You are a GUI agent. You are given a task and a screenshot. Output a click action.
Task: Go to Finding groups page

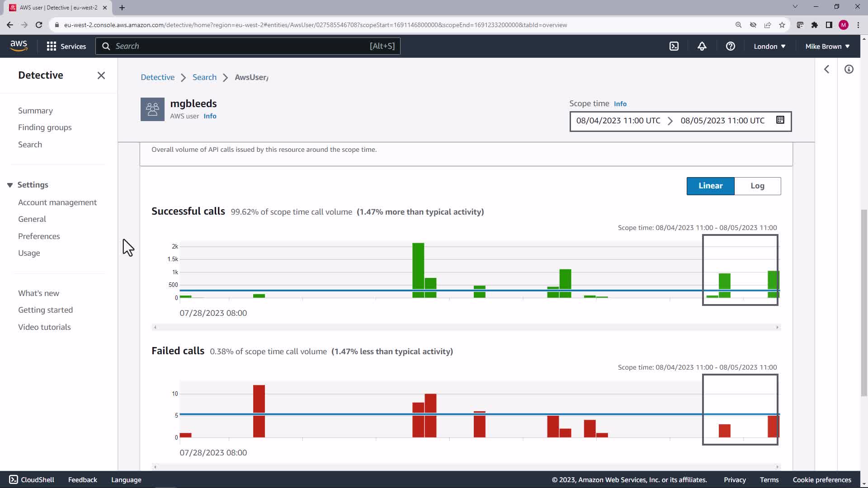45,127
